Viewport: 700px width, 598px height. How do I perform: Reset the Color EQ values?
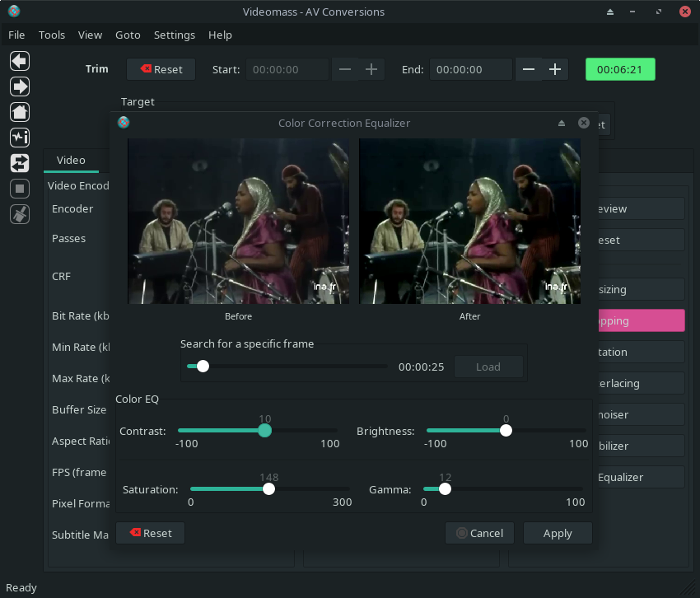[x=150, y=533]
